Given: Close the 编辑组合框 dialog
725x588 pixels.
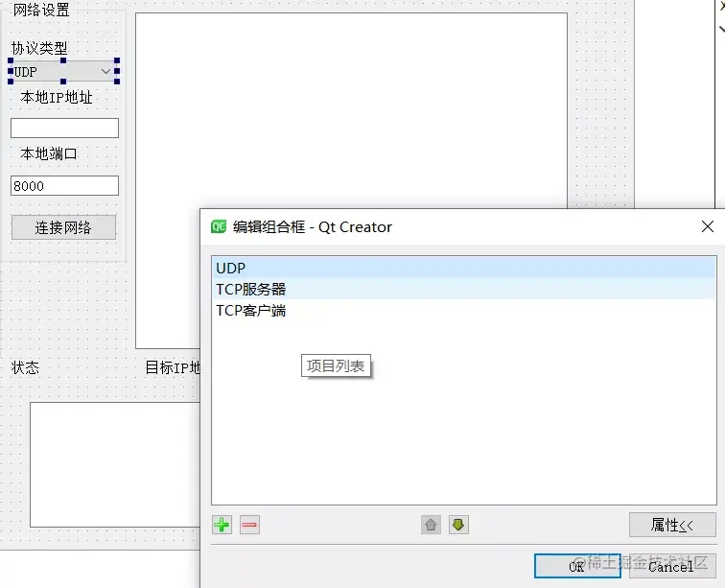Looking at the screenshot, I should pyautogui.click(x=708, y=226).
